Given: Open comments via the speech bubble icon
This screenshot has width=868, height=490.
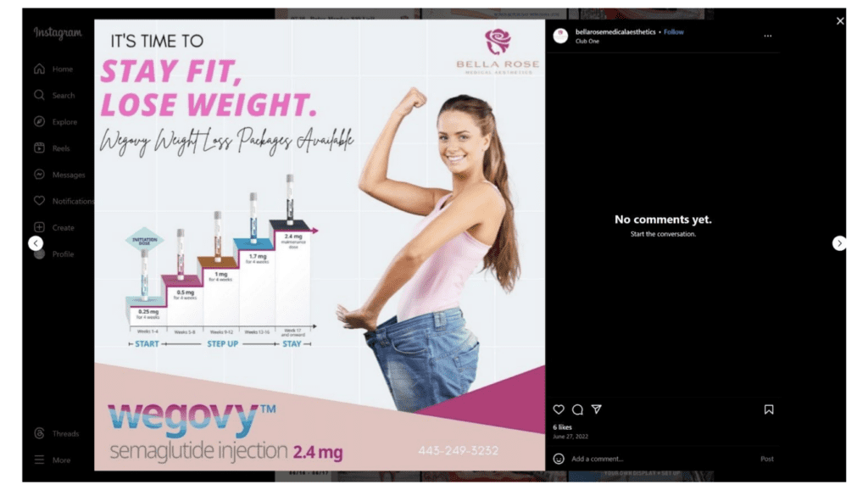Looking at the screenshot, I should pos(577,409).
